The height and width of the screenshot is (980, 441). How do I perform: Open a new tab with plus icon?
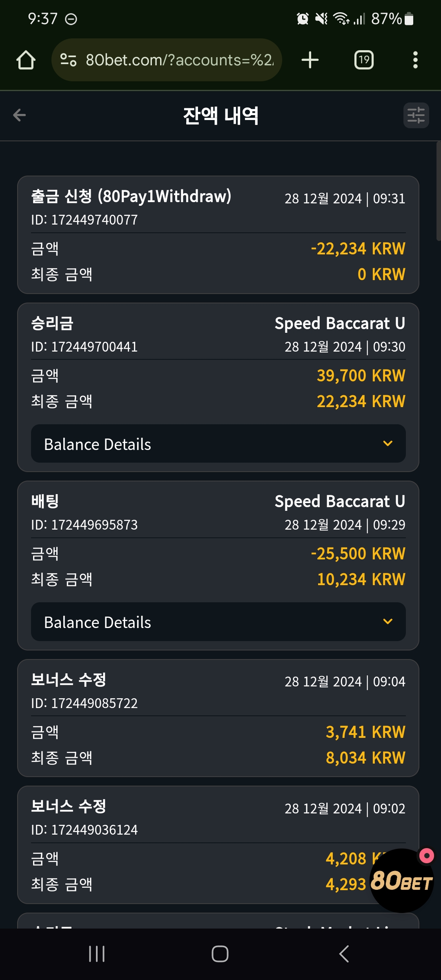pyautogui.click(x=310, y=60)
